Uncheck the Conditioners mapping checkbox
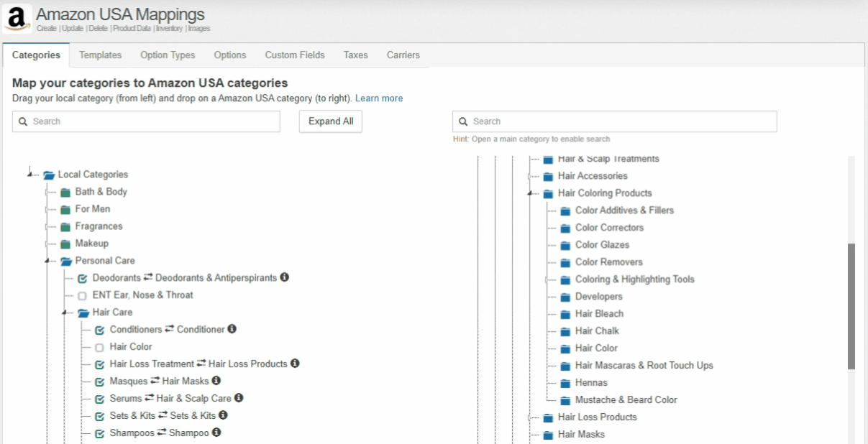 point(99,330)
